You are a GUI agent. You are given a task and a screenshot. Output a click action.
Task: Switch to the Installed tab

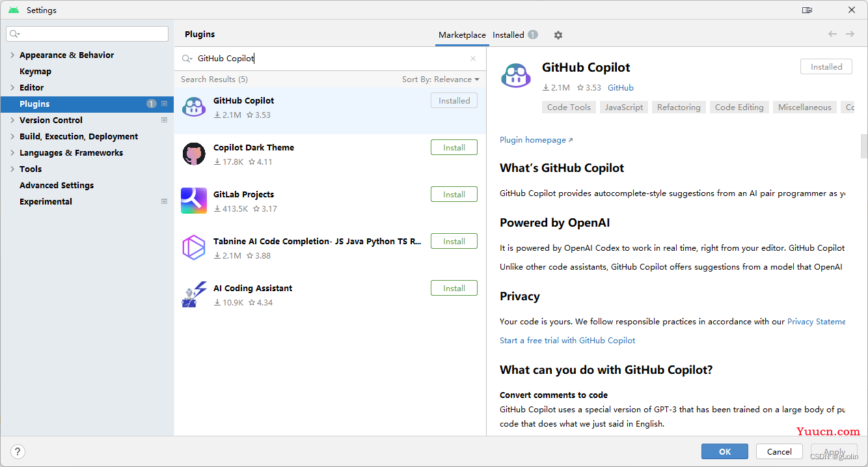[x=515, y=35]
